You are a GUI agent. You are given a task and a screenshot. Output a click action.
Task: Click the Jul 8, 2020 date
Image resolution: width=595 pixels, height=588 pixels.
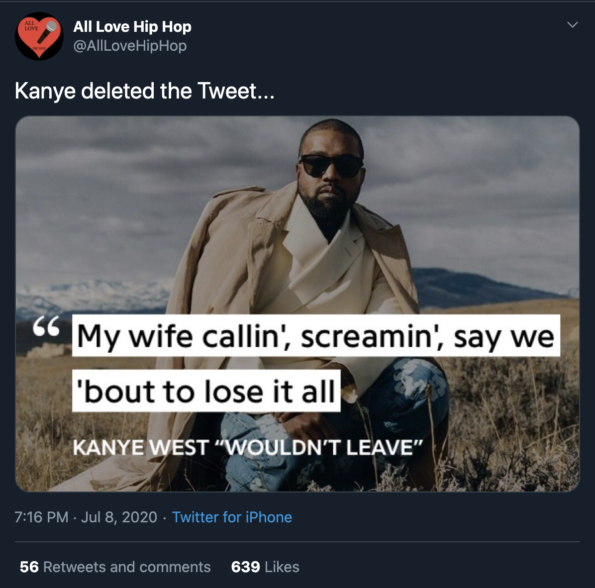click(x=119, y=517)
